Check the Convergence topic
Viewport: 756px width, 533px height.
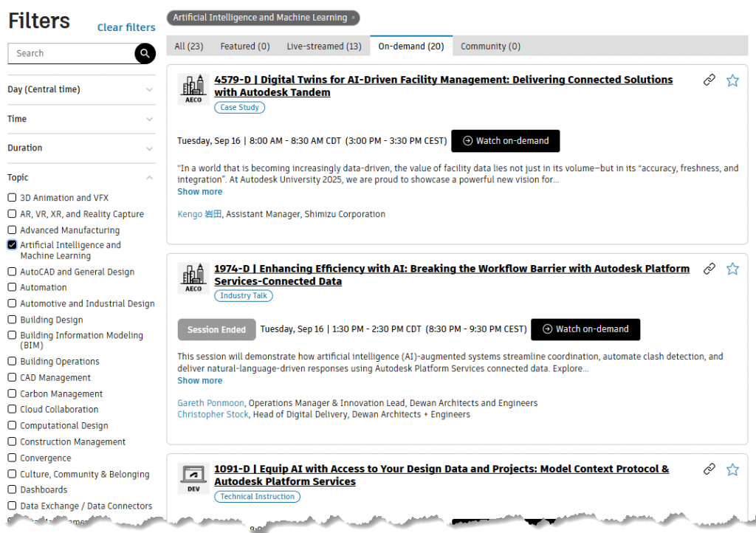[x=12, y=458]
